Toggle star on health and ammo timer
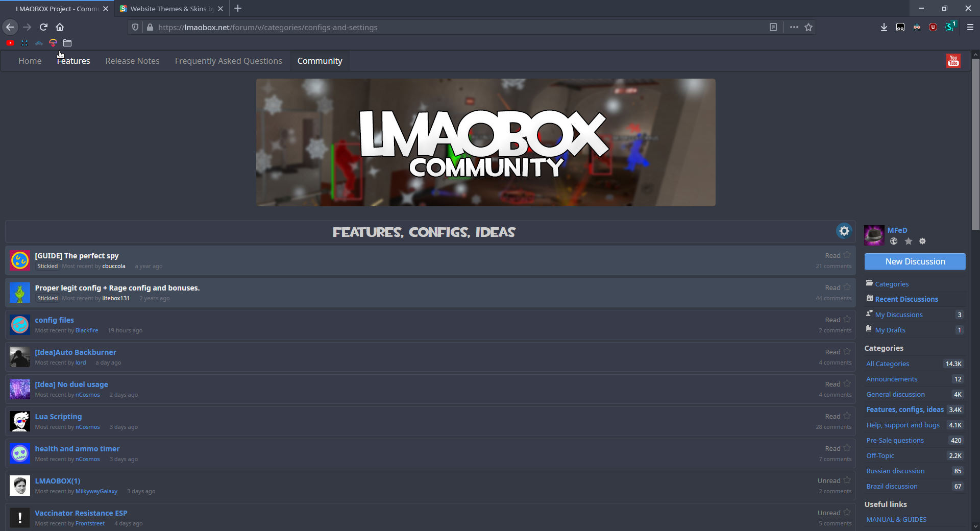Image resolution: width=980 pixels, height=531 pixels. (847, 448)
